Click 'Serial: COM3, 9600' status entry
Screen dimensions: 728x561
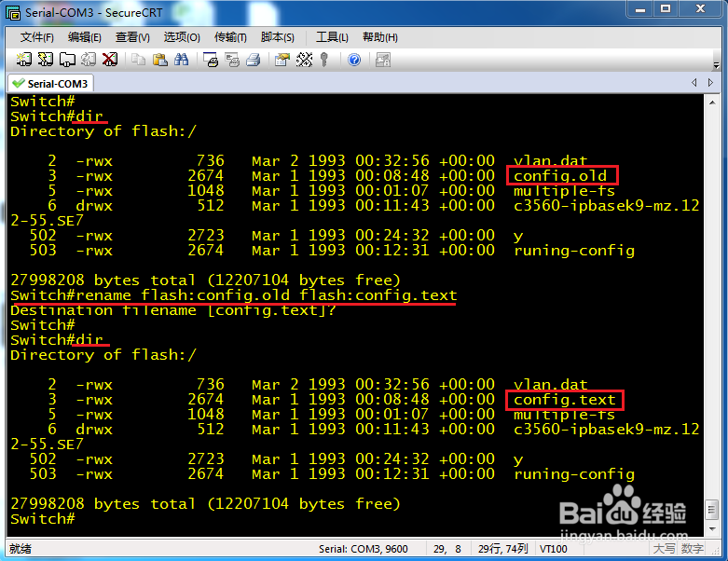(364, 549)
